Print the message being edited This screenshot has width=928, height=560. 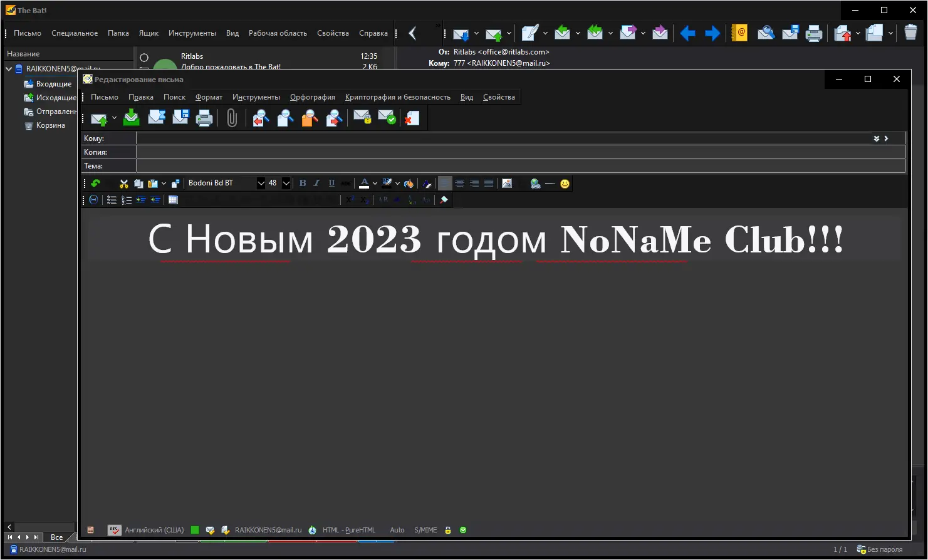(204, 118)
